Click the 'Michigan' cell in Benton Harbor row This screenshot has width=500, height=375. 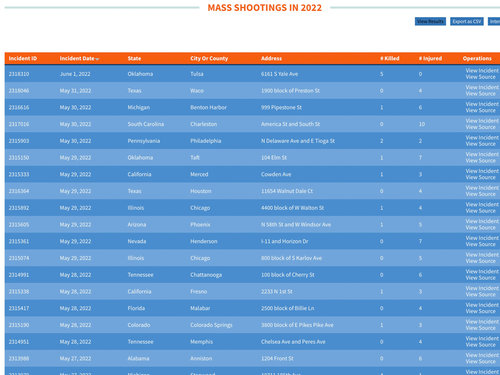(139, 107)
